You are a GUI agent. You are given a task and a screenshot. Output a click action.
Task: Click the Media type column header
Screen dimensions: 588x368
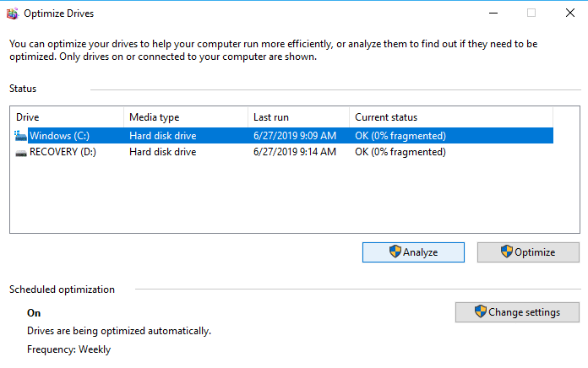click(185, 117)
